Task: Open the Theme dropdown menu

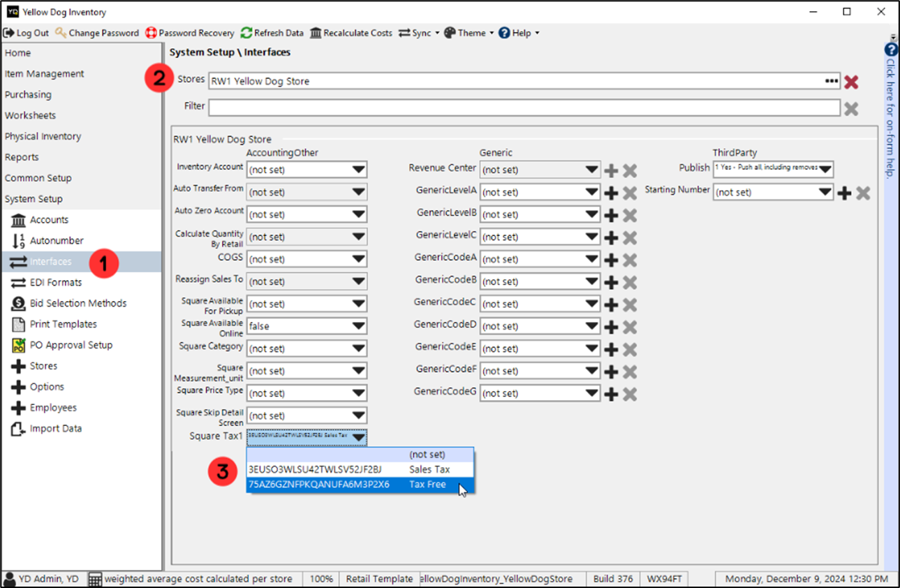Action: 469,33
